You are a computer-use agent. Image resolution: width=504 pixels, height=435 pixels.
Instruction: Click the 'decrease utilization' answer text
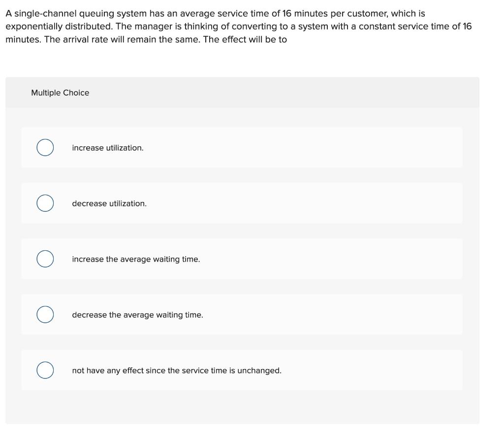109,203
